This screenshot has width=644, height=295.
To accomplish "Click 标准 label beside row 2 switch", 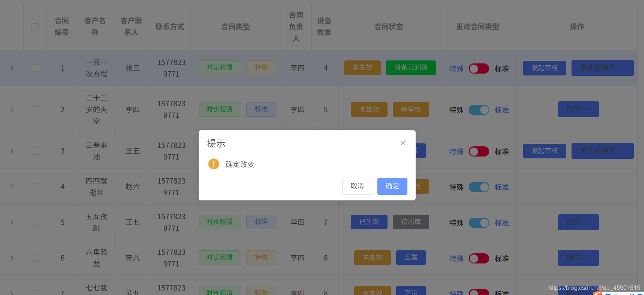I will tap(502, 110).
